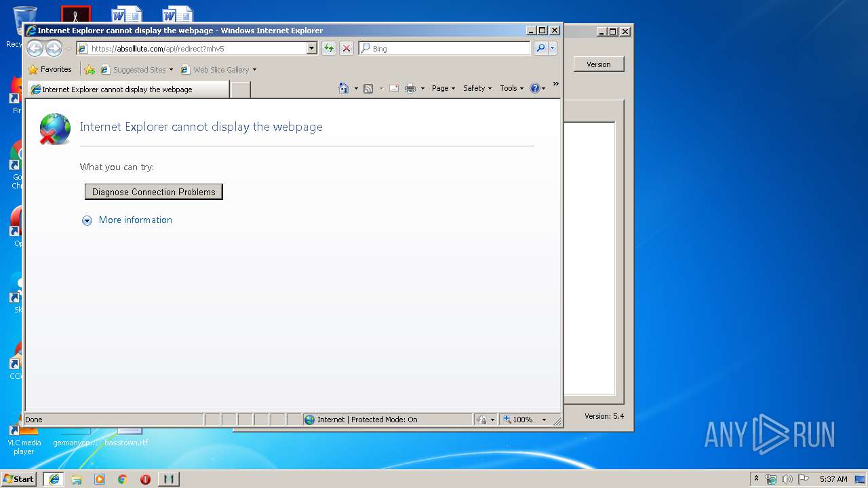Select basistown.rtf desktop file
This screenshot has width=868, height=488.
coord(127,437)
